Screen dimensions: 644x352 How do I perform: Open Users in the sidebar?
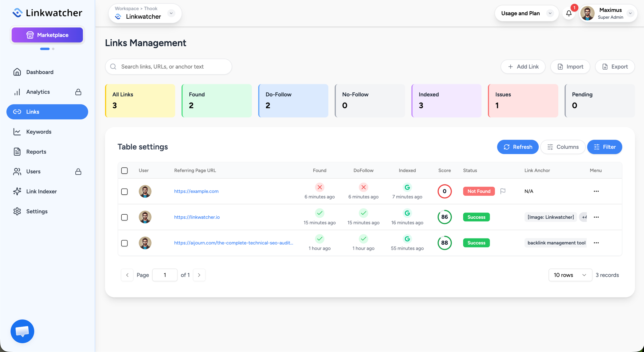click(47, 171)
